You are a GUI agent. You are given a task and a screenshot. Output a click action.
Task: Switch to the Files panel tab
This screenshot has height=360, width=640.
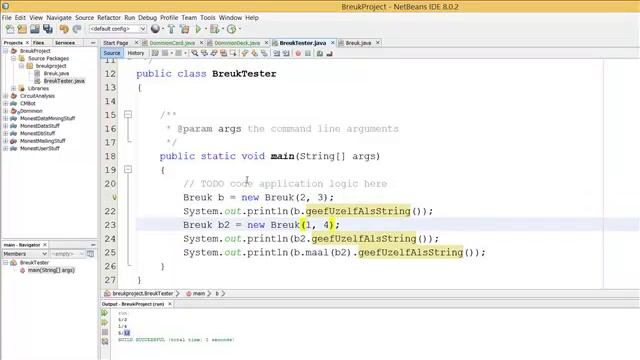(x=39, y=43)
